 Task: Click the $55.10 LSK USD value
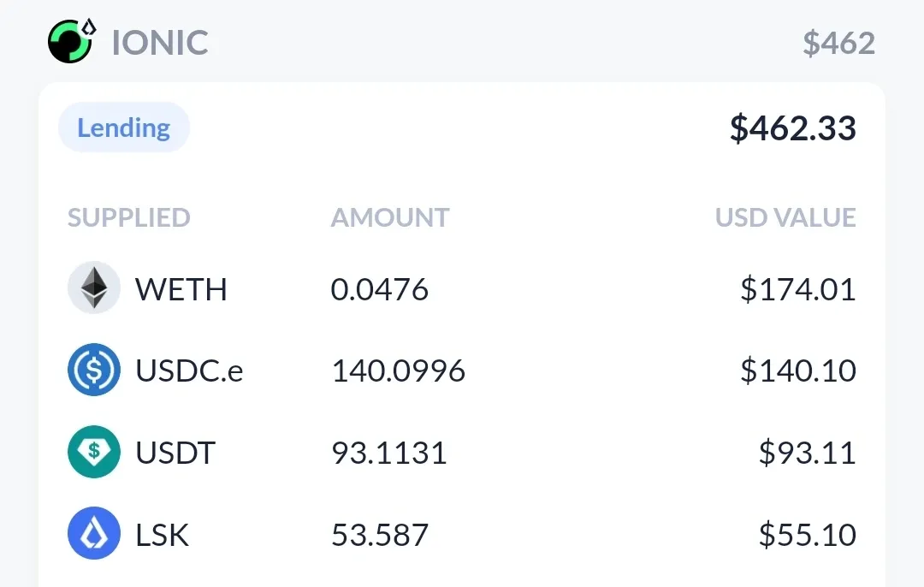pos(808,535)
